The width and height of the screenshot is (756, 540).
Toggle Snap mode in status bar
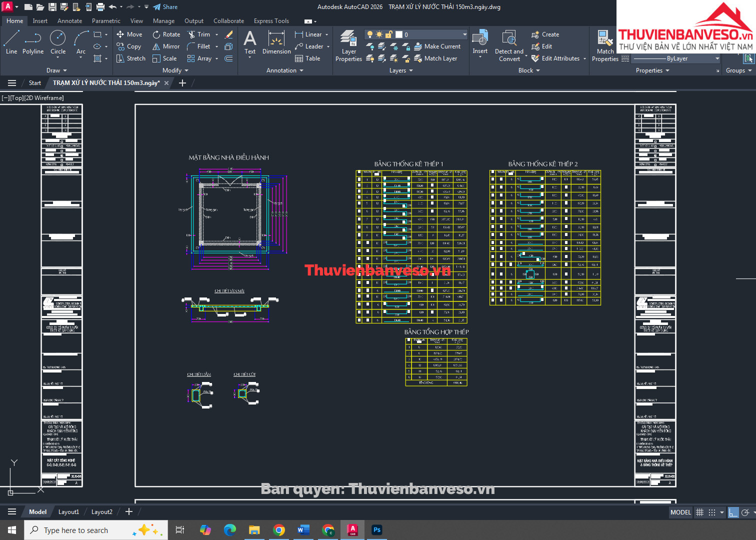click(x=712, y=512)
